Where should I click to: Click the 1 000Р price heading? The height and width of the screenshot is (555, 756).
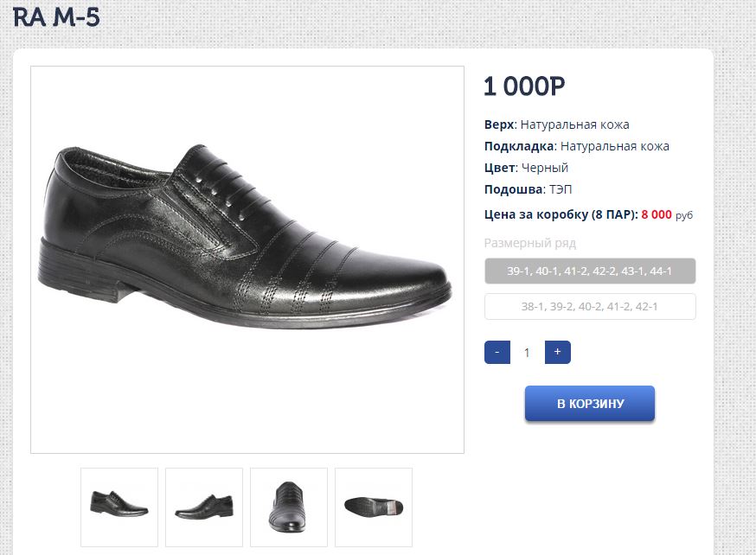click(524, 86)
